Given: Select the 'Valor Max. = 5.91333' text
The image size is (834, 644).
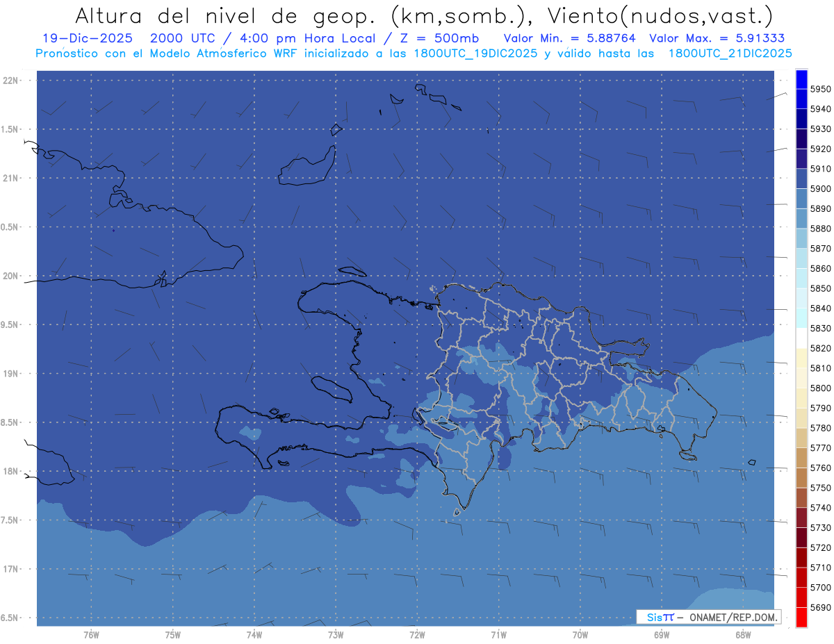Looking at the screenshot, I should (x=717, y=38).
